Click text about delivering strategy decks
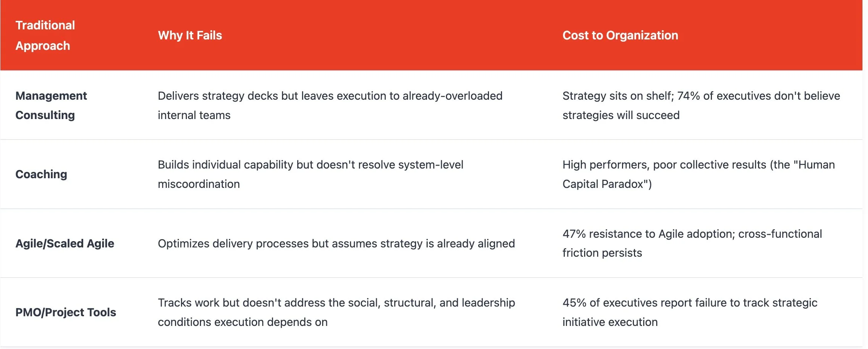Image resolution: width=868 pixels, height=349 pixels. (330, 96)
